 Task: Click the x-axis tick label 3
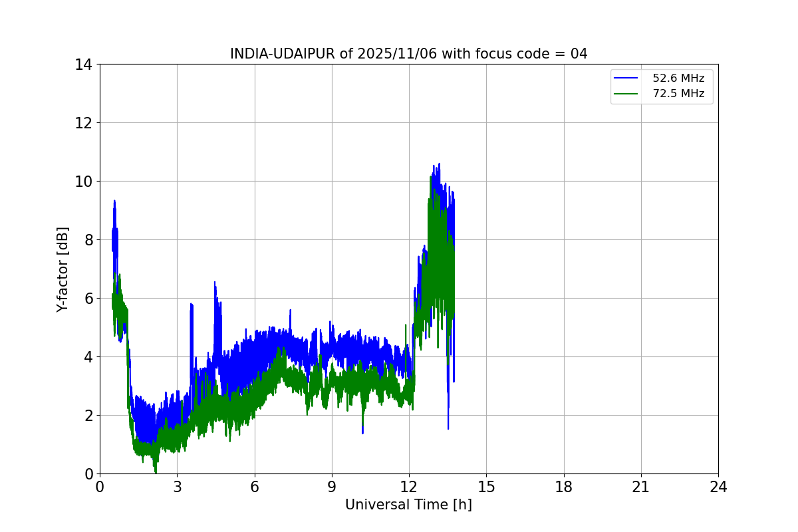[x=177, y=487]
